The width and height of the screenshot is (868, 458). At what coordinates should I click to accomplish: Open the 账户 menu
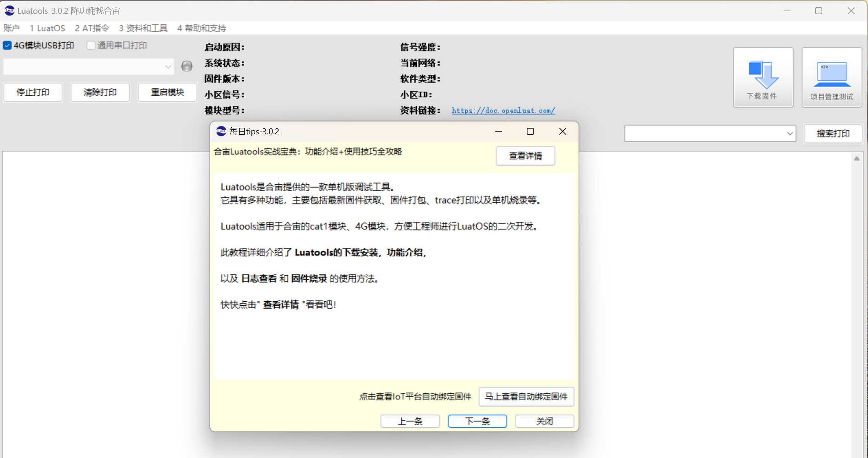(11, 28)
